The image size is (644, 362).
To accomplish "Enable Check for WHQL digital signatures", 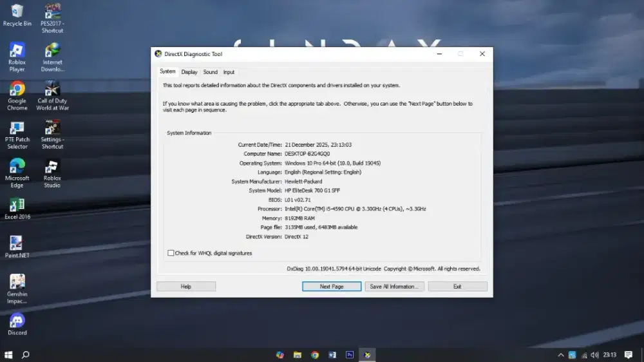I will pos(171,253).
